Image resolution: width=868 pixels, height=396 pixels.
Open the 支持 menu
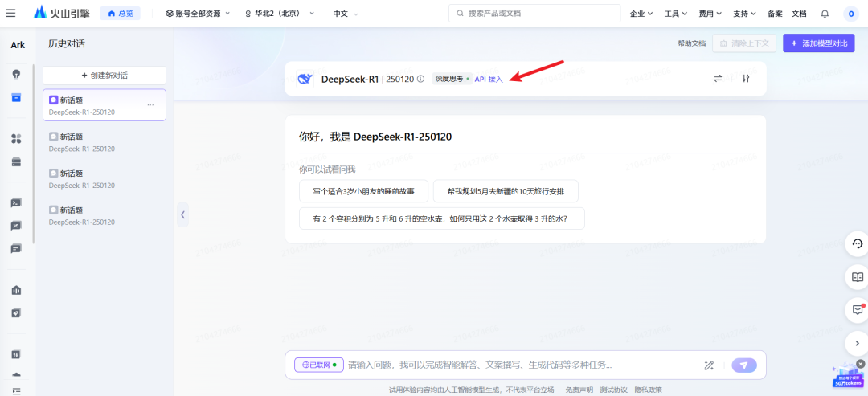[744, 14]
